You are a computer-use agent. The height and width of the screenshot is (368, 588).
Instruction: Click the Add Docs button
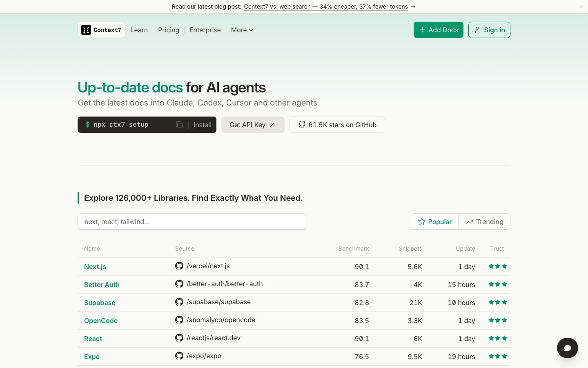point(439,30)
